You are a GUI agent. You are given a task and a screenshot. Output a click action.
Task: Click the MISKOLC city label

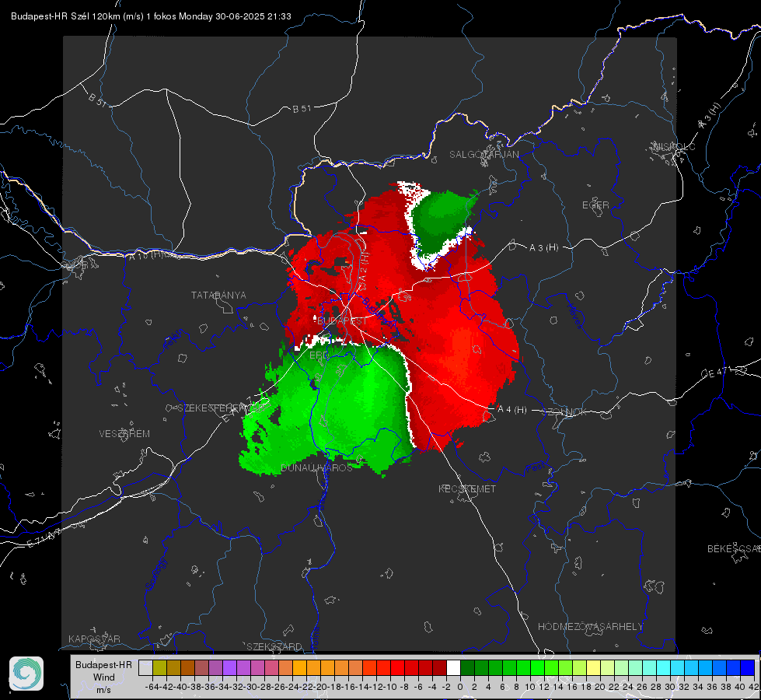click(x=674, y=146)
